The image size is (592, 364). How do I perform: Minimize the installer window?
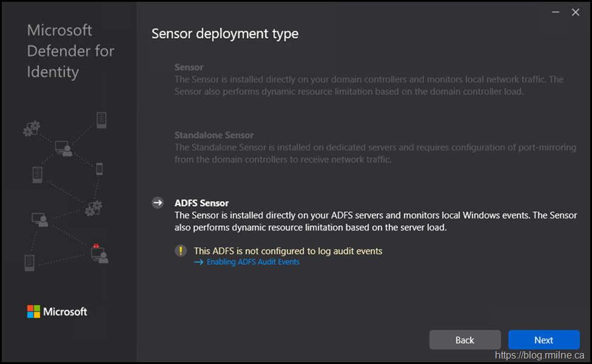[555, 12]
